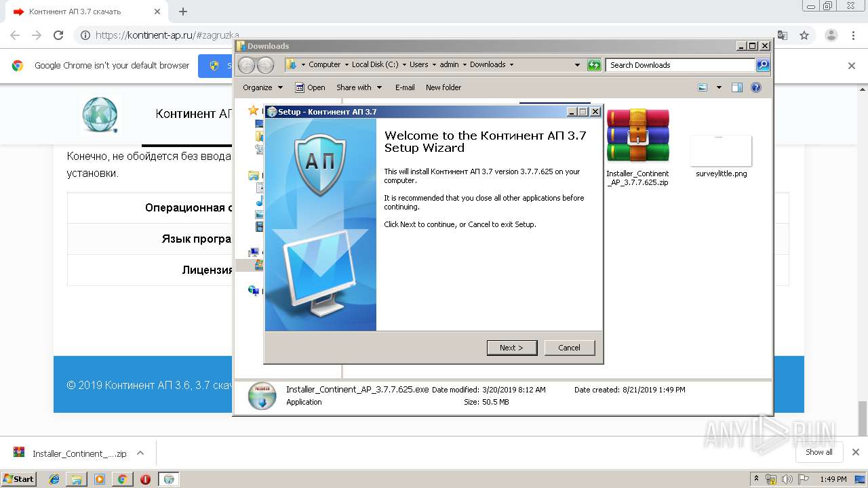Refresh the Downloads folder view
Image resolution: width=868 pixels, height=488 pixels.
pyautogui.click(x=594, y=65)
